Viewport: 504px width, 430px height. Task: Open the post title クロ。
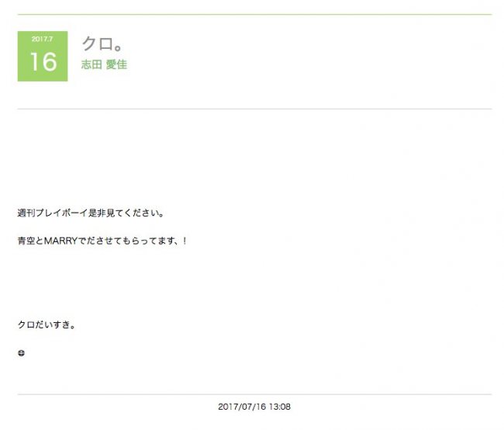(x=102, y=43)
